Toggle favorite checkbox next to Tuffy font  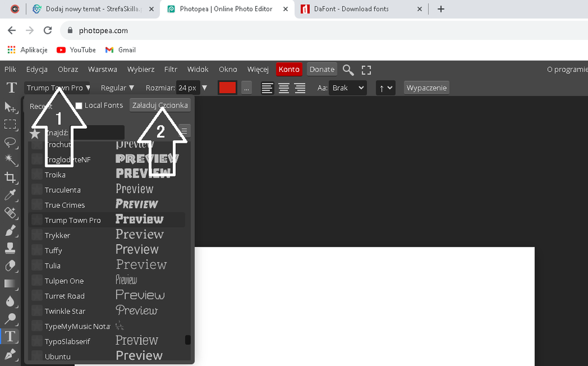(x=36, y=251)
